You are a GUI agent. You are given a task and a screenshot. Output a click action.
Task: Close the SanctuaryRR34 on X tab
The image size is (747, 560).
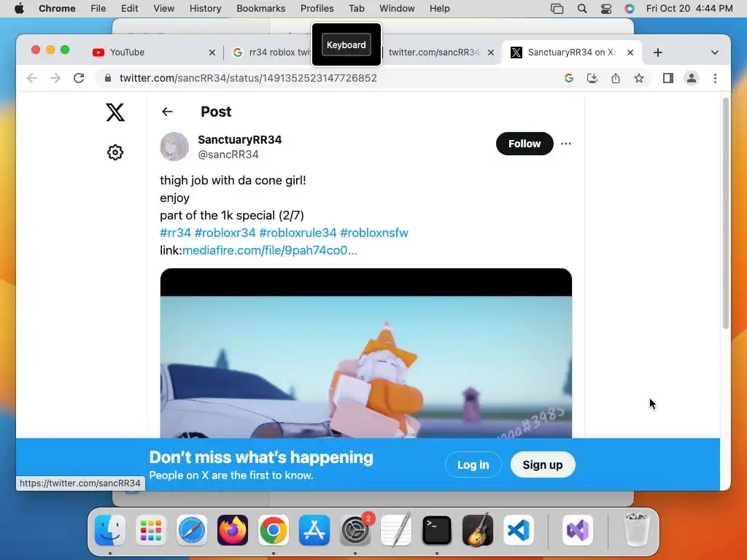pos(630,52)
